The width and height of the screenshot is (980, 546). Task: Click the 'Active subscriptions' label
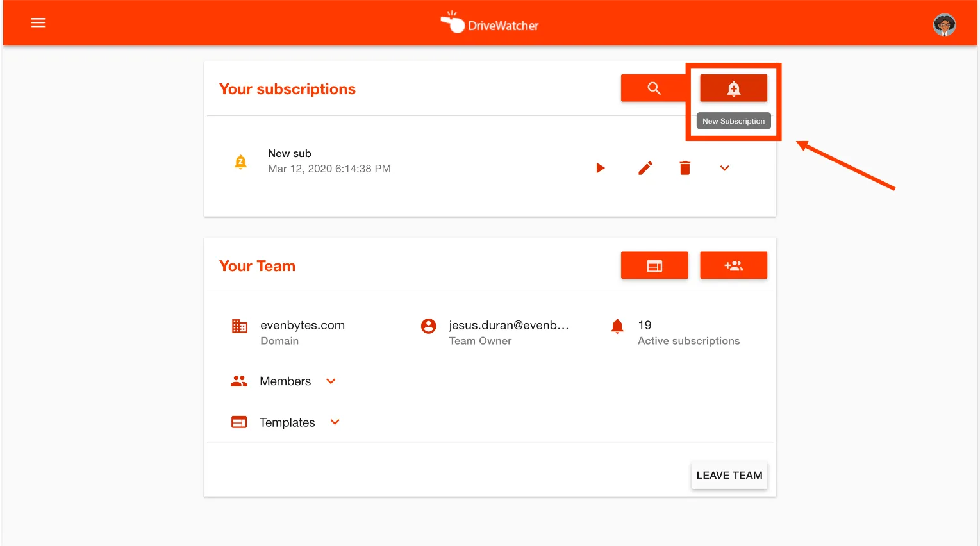click(688, 342)
